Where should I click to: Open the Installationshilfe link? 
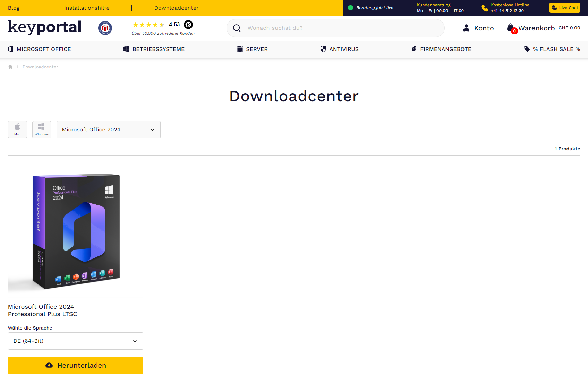tap(87, 8)
